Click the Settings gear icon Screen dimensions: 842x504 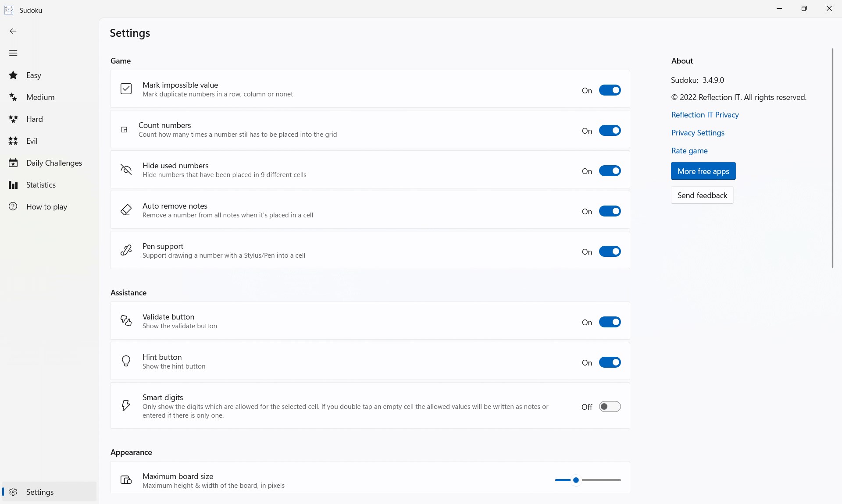coord(13,492)
